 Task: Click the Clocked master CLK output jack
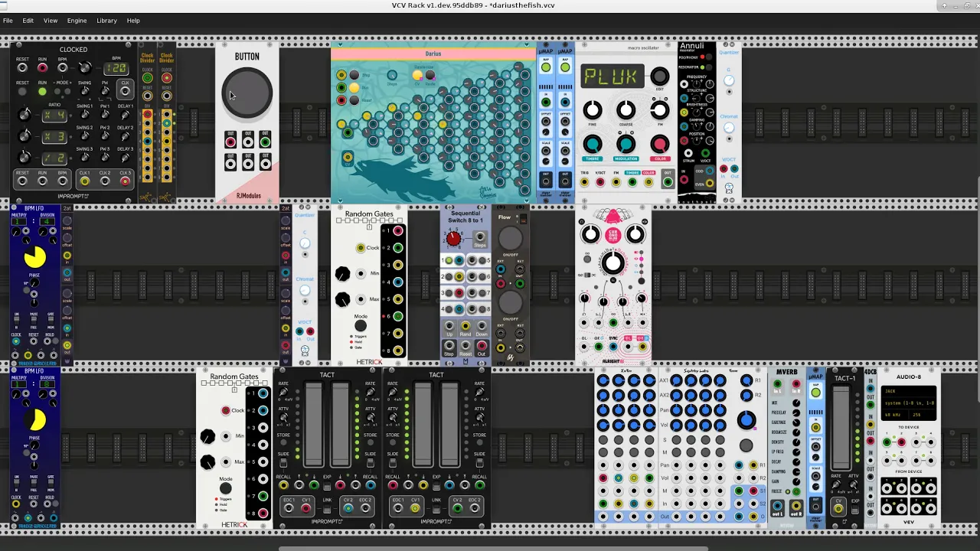click(125, 92)
